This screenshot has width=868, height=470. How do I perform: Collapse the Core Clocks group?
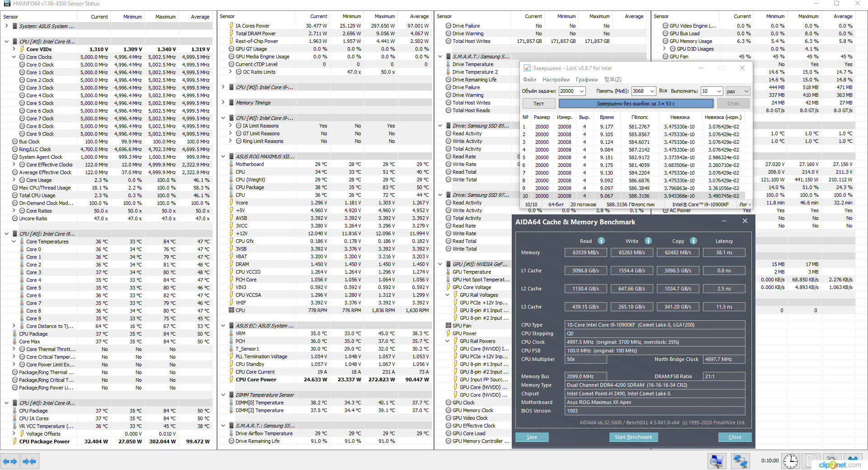(x=14, y=57)
